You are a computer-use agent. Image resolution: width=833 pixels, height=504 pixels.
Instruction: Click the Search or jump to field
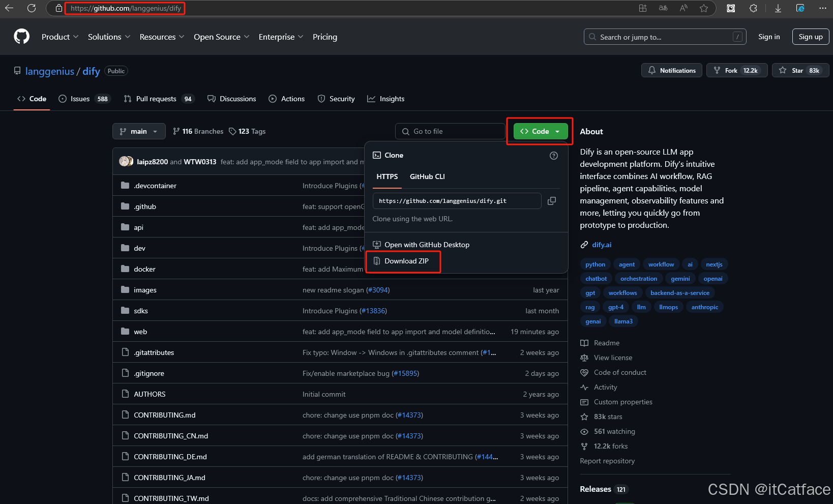point(665,37)
